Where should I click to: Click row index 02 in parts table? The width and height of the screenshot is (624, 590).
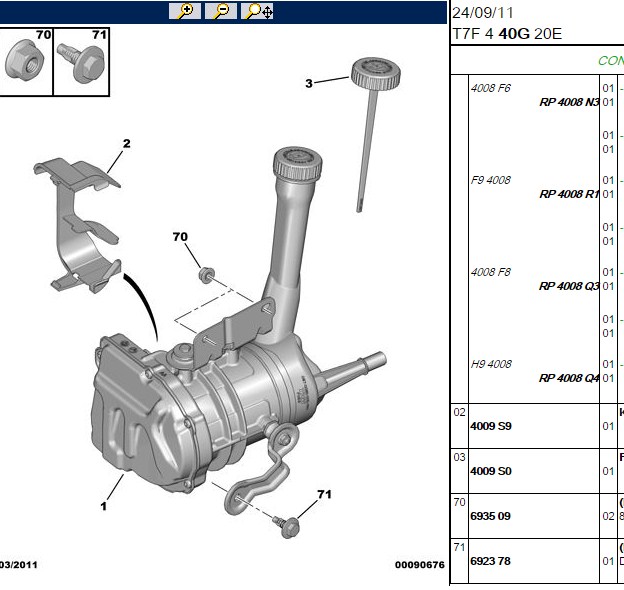[x=459, y=412]
